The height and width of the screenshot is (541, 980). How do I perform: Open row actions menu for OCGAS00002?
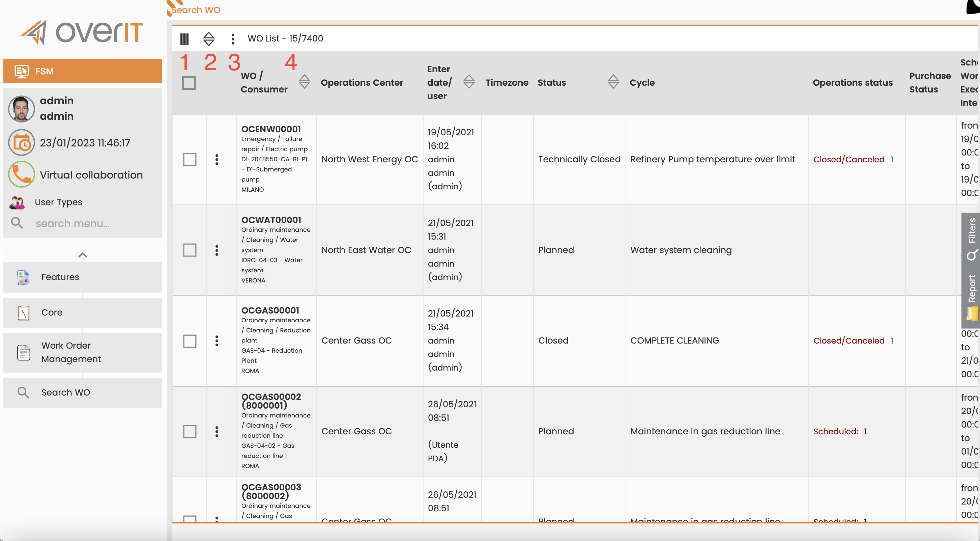217,431
